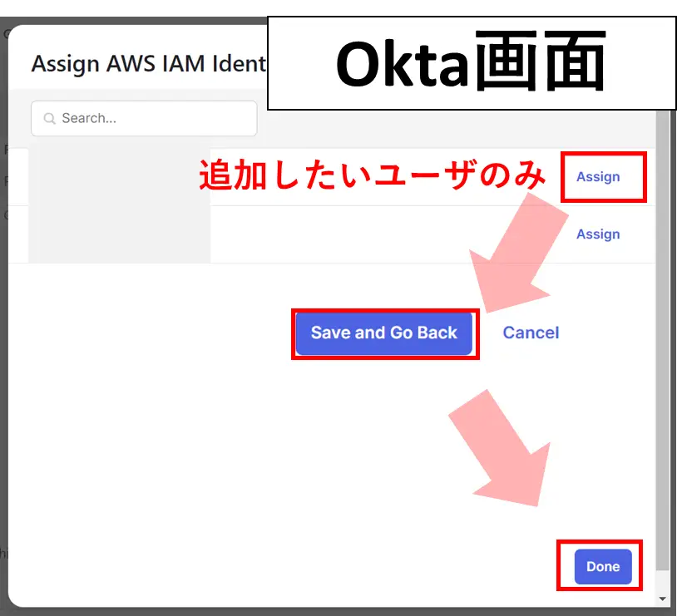
Task: Click the Assign AWS IAM Ident dialog title
Action: 149,64
